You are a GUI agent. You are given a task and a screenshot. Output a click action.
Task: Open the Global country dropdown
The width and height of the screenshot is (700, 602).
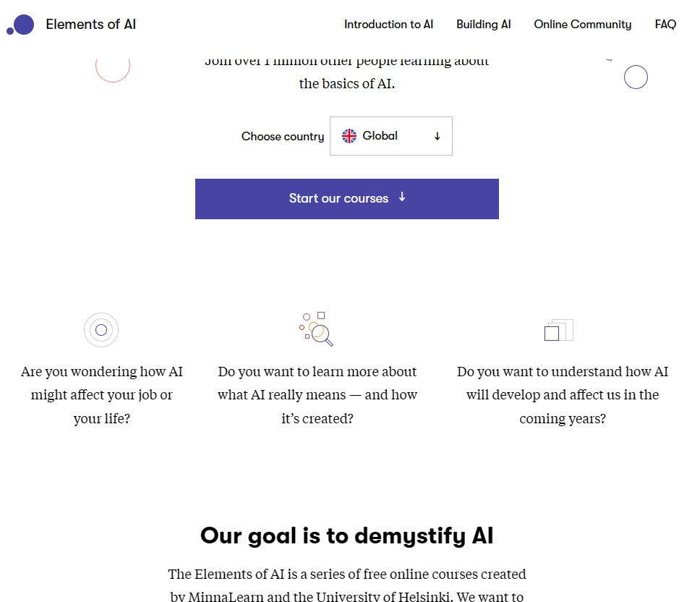pyautogui.click(x=390, y=136)
